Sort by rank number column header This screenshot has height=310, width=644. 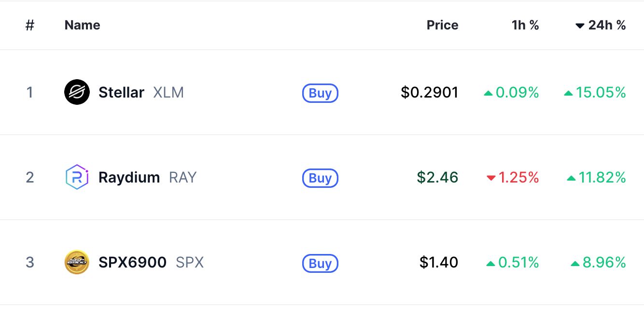coord(30,25)
